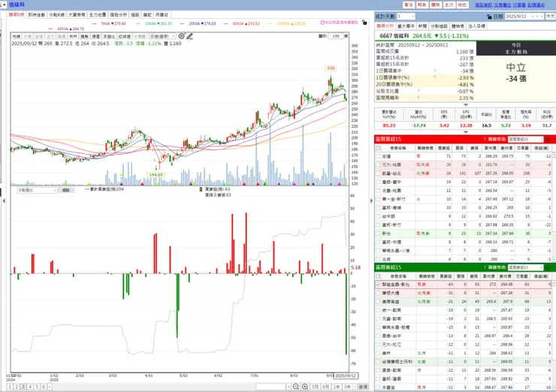Toggle select-all checkbox in 區間買超15 header
Screen dimensions: 556x392
coord(378,148)
